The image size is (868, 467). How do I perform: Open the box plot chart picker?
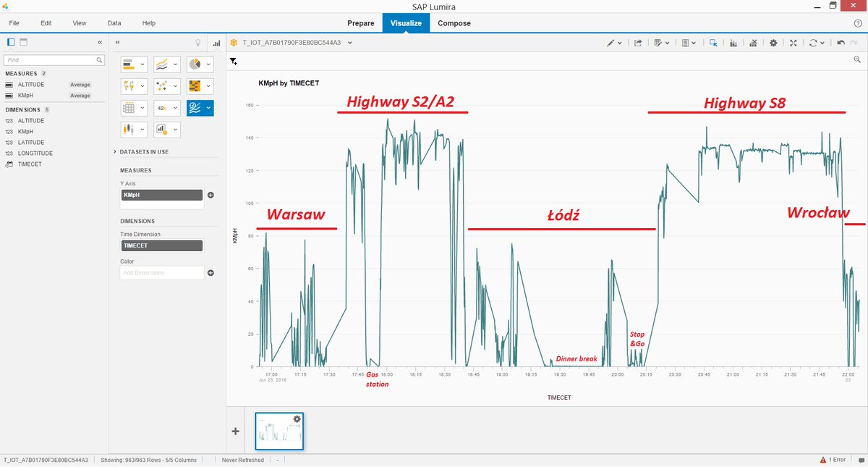pyautogui.click(x=135, y=130)
